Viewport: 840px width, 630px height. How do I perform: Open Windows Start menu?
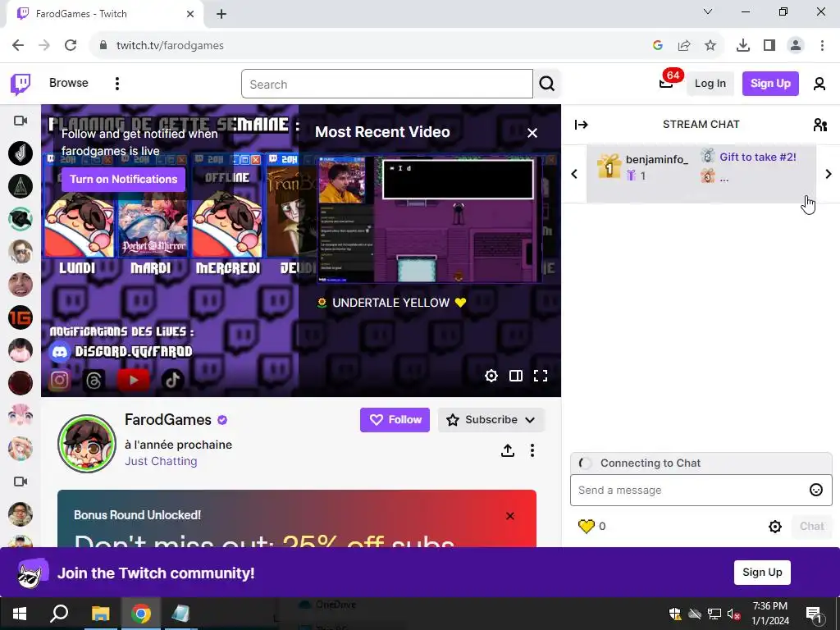(x=20, y=614)
